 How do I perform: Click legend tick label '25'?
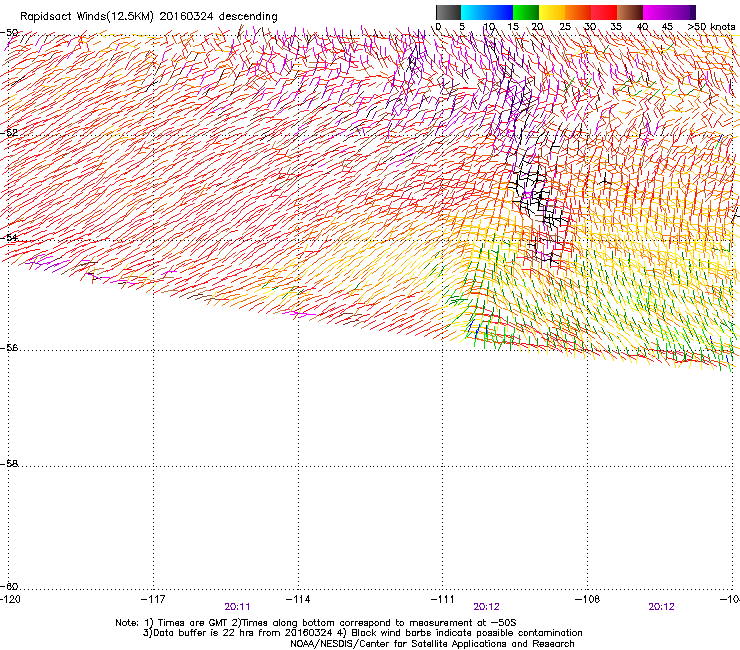click(564, 26)
